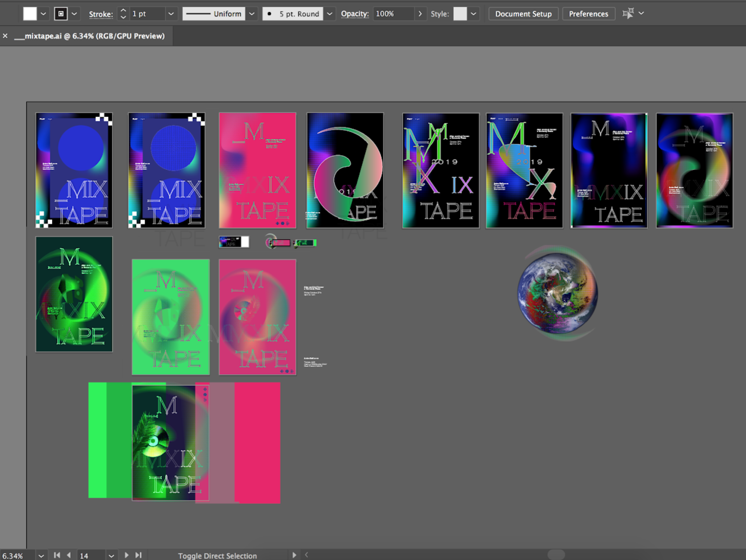746x560 pixels.
Task: Select the bottom poster with green CD
Action: click(170, 443)
